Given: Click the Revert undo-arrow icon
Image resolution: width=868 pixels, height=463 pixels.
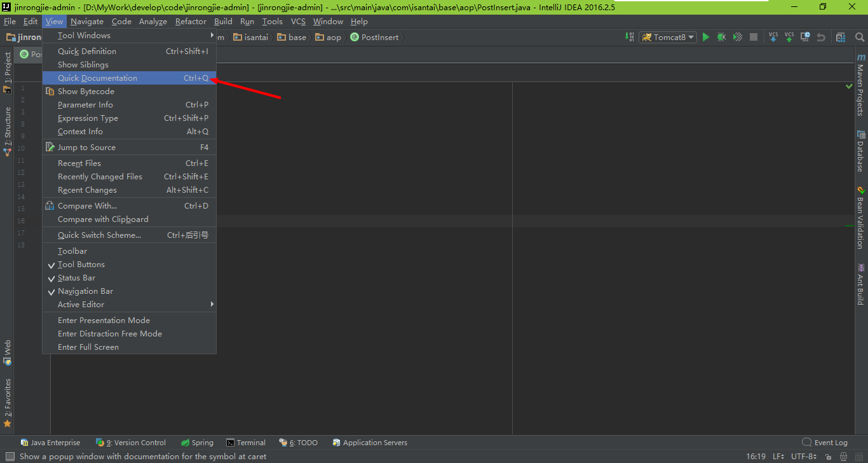Looking at the screenshot, I should (821, 38).
